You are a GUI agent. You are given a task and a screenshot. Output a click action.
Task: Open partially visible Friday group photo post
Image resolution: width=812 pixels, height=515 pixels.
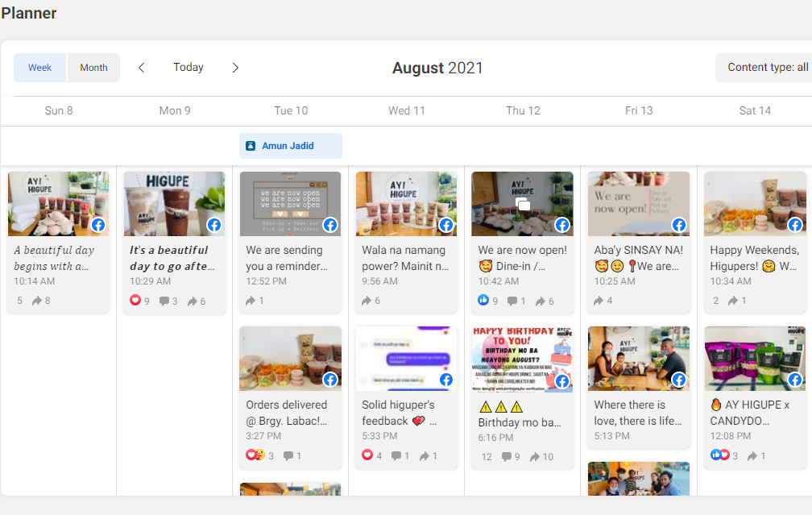coord(639,479)
